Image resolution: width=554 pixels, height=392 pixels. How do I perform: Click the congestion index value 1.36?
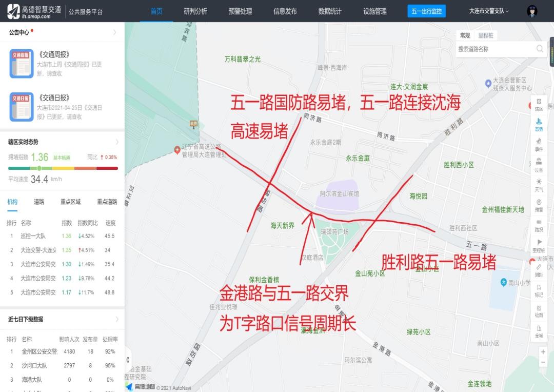(x=39, y=157)
